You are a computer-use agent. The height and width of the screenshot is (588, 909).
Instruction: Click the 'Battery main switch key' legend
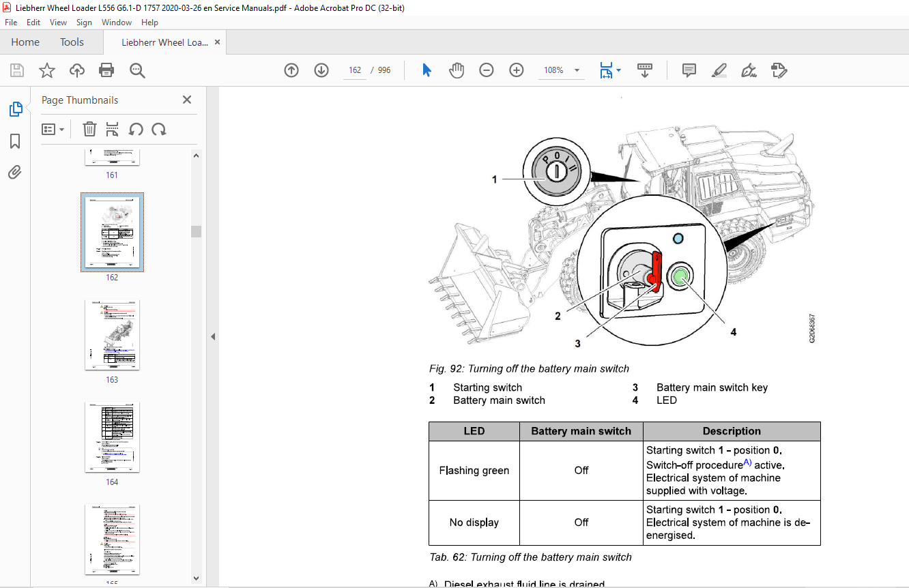click(x=712, y=387)
